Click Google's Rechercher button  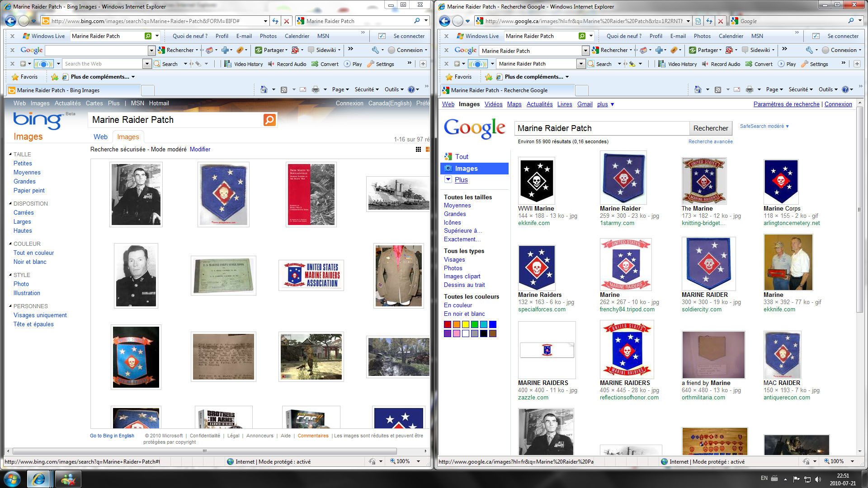(711, 128)
